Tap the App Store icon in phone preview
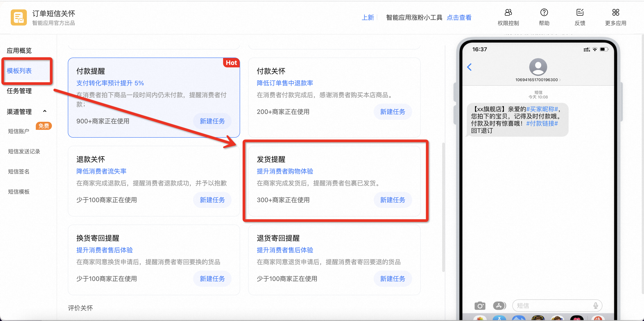 (x=499, y=306)
